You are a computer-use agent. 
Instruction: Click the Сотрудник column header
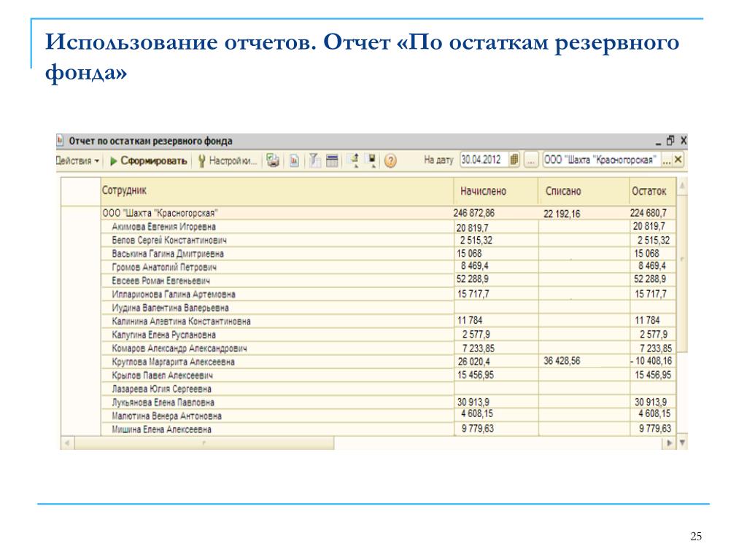[x=276, y=191]
